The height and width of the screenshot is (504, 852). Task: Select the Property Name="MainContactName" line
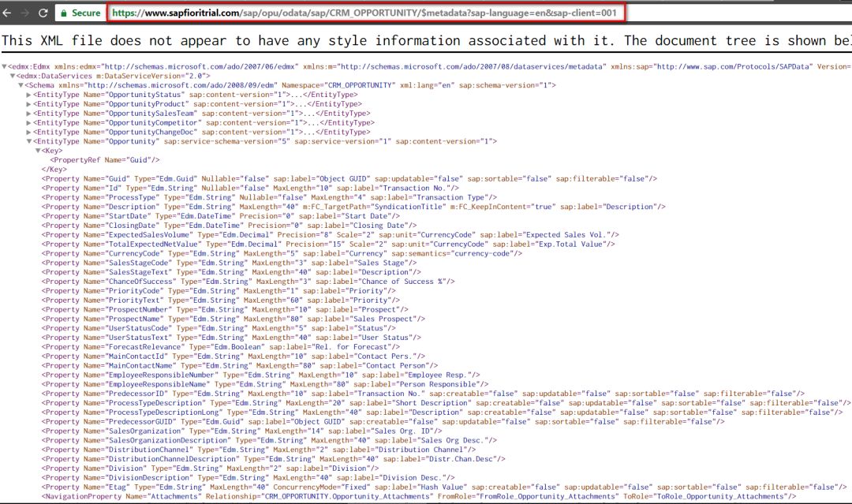[240, 365]
